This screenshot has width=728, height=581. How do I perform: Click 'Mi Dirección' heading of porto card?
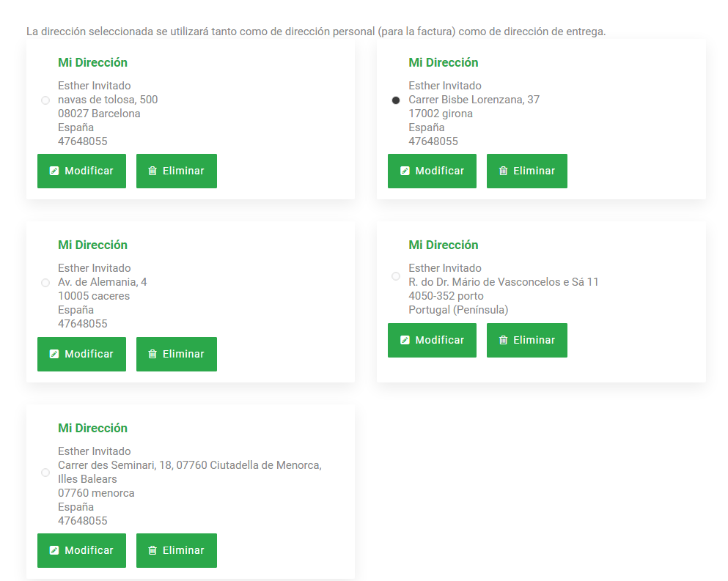click(x=444, y=245)
